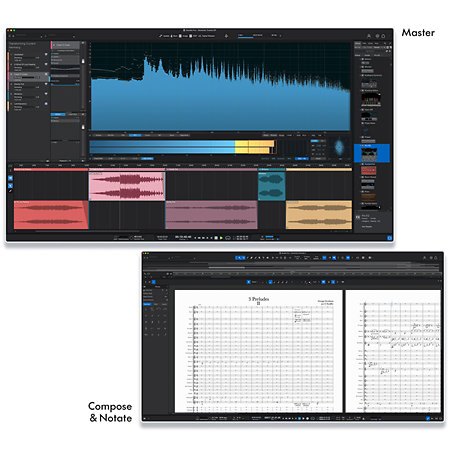Click Digital Release in the Master window toolbar
Viewport: 450px width, 450px height.
[207, 36]
